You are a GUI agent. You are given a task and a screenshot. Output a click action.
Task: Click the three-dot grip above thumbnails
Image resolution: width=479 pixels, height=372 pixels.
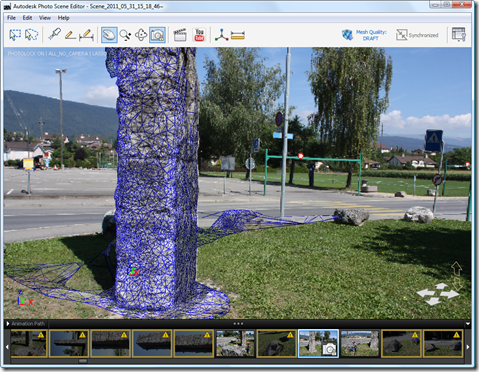click(x=238, y=324)
